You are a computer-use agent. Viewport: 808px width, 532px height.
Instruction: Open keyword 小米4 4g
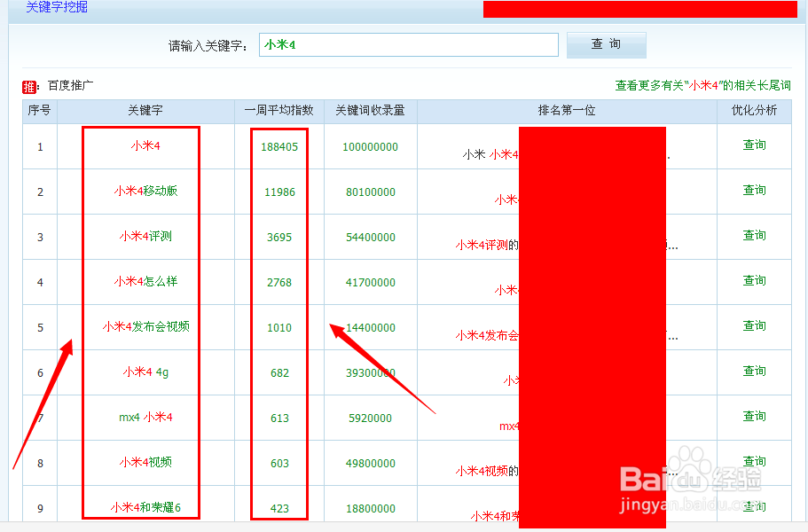click(x=145, y=372)
